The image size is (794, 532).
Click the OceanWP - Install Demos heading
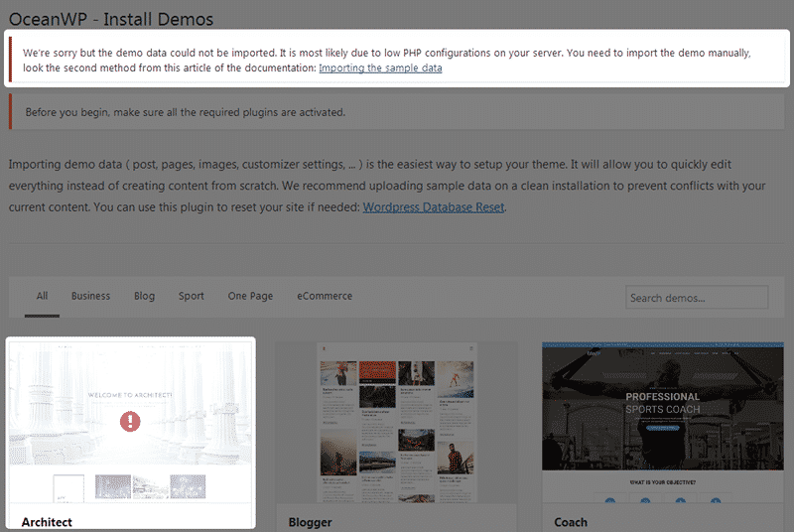point(111,19)
